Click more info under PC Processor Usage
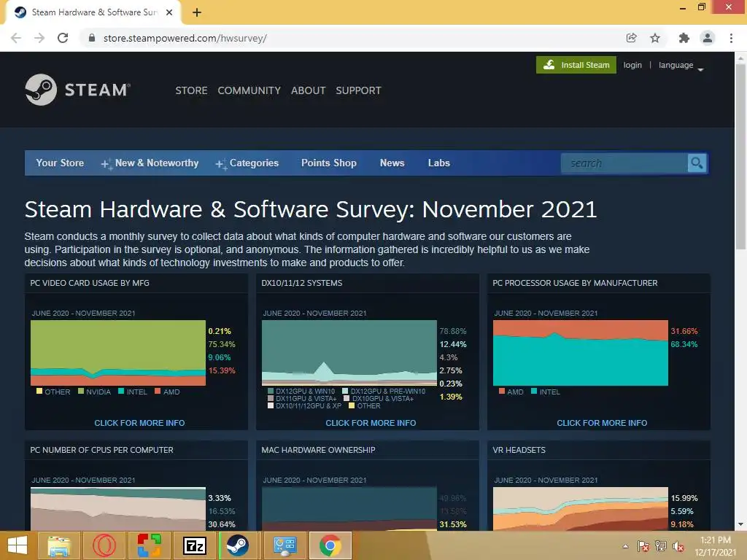This screenshot has width=747, height=560. click(x=602, y=423)
